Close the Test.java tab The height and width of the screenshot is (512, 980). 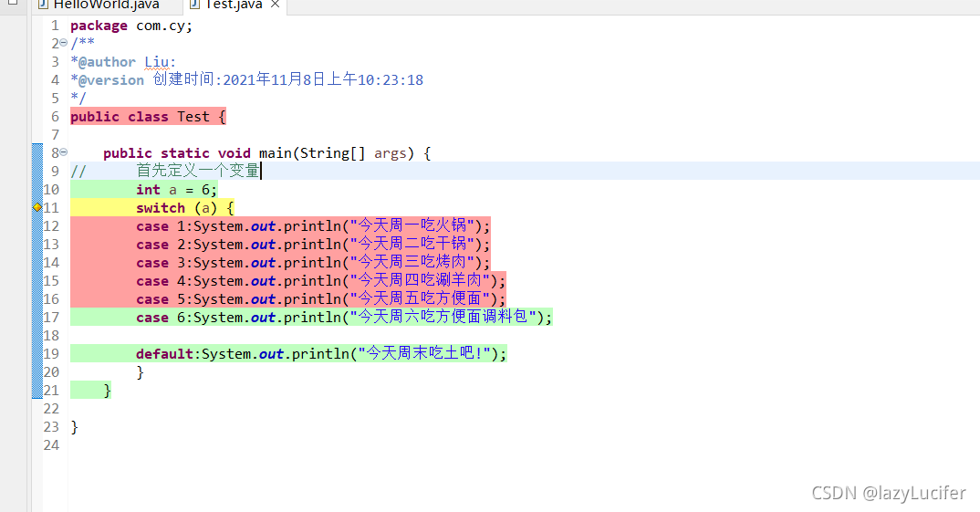click(x=275, y=5)
